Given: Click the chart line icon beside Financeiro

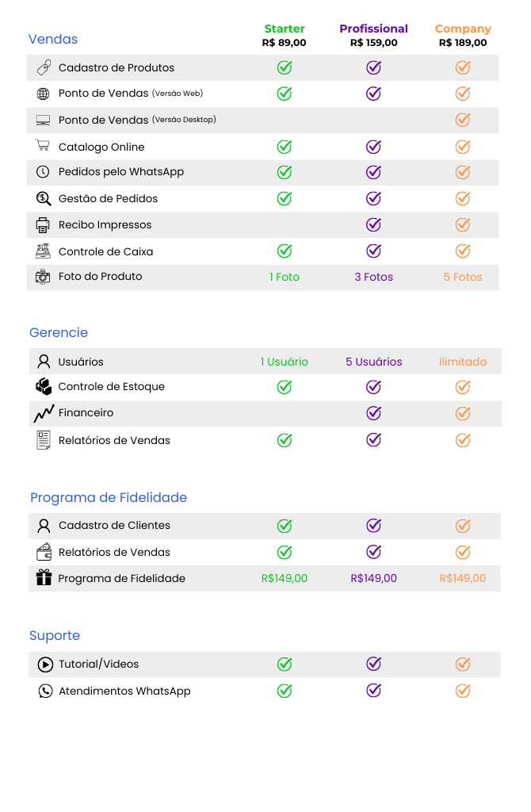Looking at the screenshot, I should (44, 413).
